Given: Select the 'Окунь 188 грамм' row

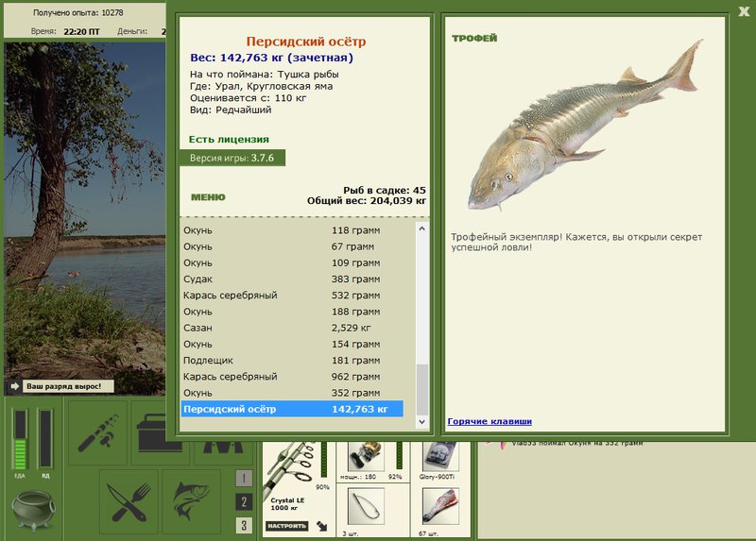Looking at the screenshot, I should 292,312.
